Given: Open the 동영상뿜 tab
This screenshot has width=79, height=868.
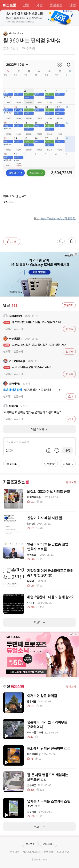Looking at the screenshot, I should [x=56, y=5].
